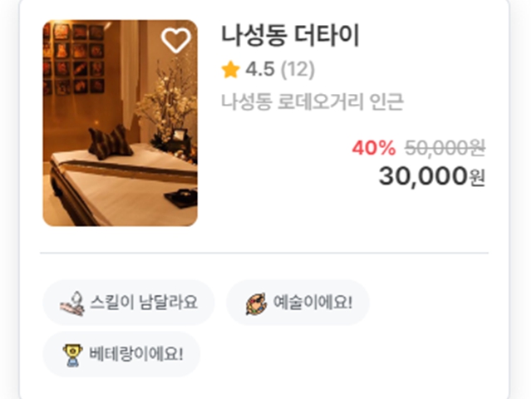This screenshot has height=399, width=532.
Task: Select the 베테랑이에요! tag text
Action: pos(136,353)
